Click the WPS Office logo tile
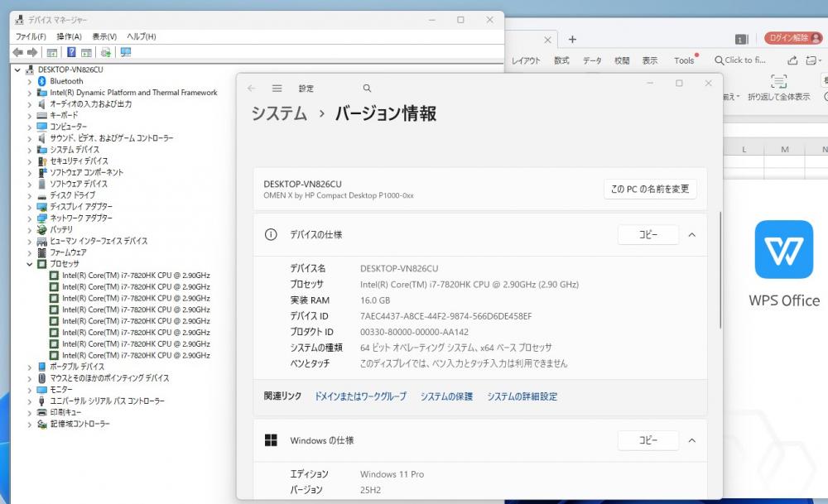This screenshot has width=828, height=504. pyautogui.click(x=783, y=250)
